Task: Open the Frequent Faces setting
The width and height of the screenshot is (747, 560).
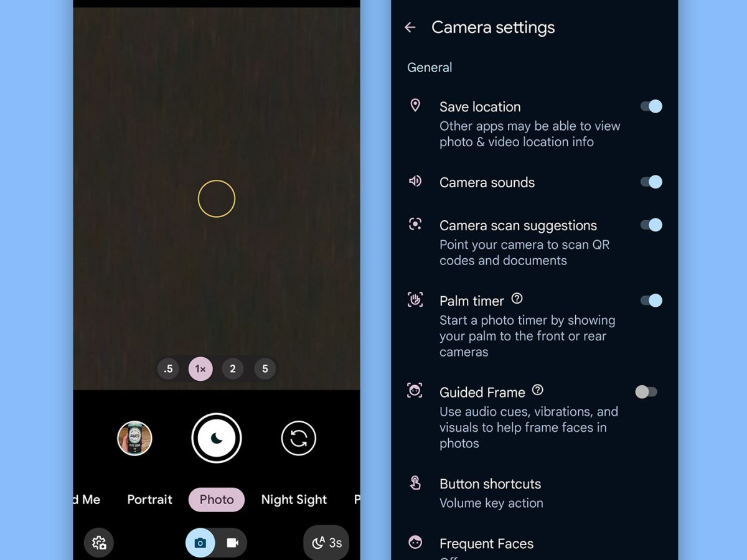Action: point(486,544)
